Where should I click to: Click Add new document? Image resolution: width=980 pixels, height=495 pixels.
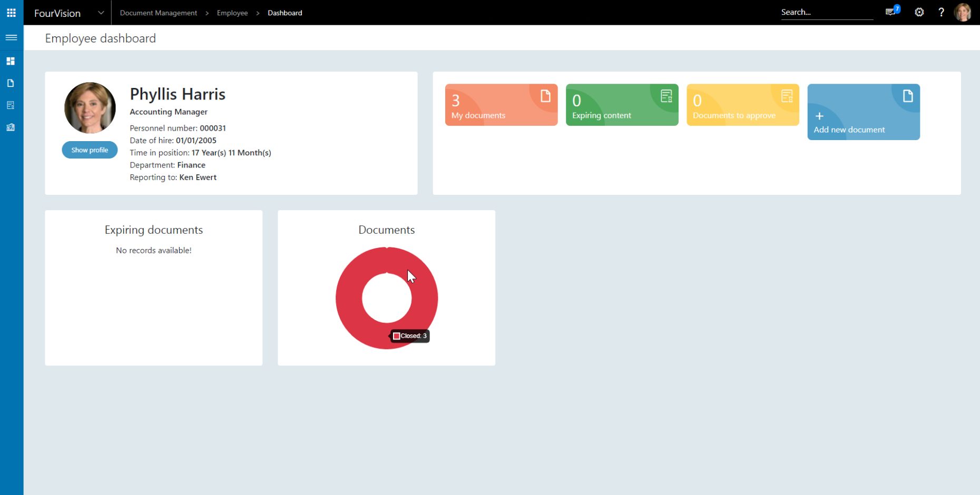tap(863, 112)
